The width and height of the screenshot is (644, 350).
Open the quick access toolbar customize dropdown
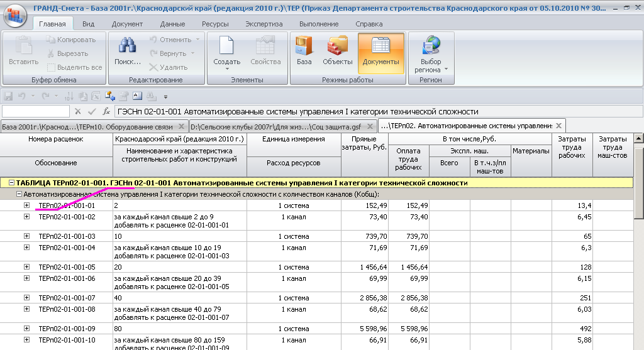pos(165,97)
